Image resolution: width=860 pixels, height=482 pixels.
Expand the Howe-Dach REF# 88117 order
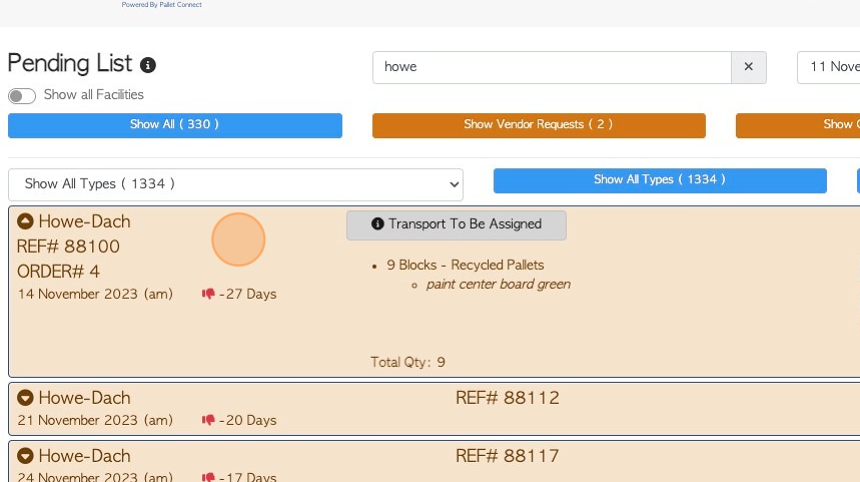click(x=26, y=457)
